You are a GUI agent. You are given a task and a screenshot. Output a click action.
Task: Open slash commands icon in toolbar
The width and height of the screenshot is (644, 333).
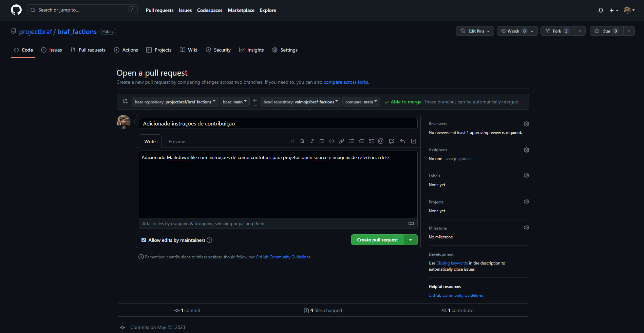[x=414, y=141]
